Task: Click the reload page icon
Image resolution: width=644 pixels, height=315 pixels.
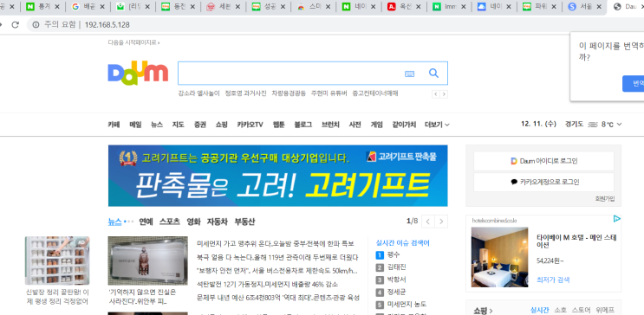Action: [x=16, y=24]
